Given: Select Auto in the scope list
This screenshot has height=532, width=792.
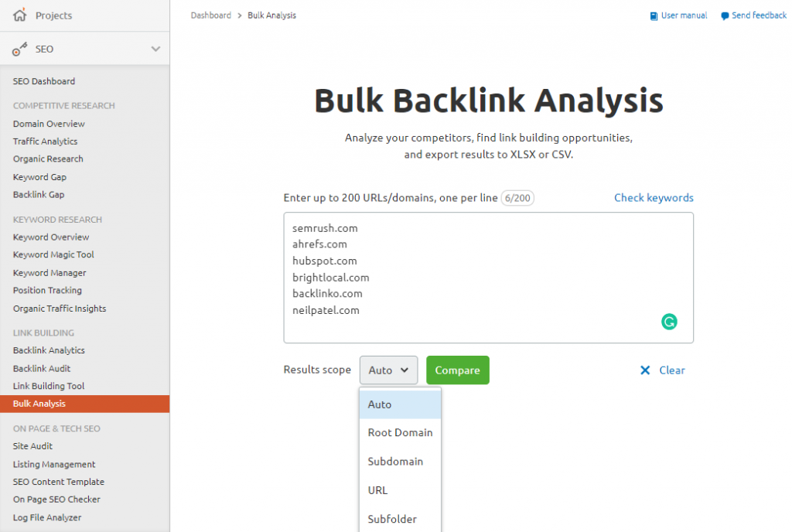Looking at the screenshot, I should click(400, 404).
